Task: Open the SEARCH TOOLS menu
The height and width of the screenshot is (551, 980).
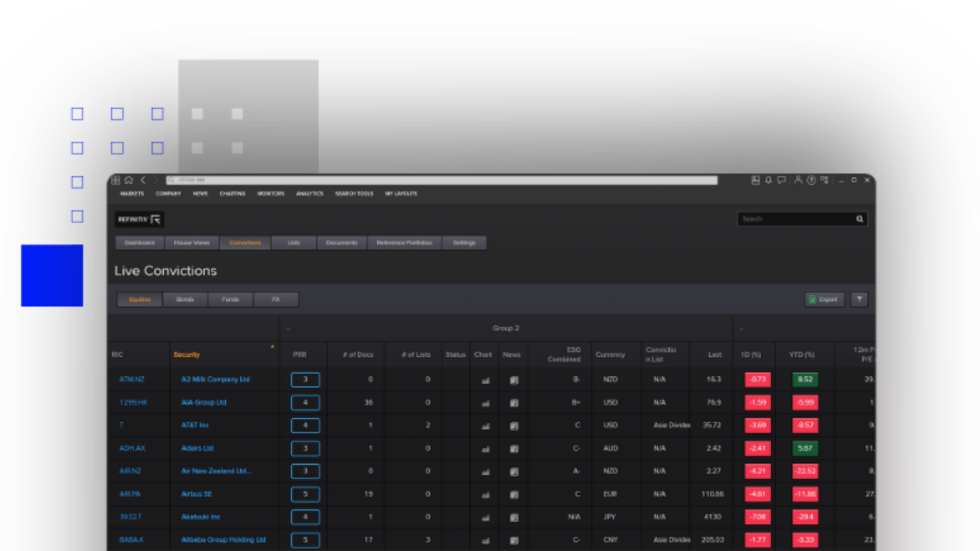Action: tap(354, 193)
